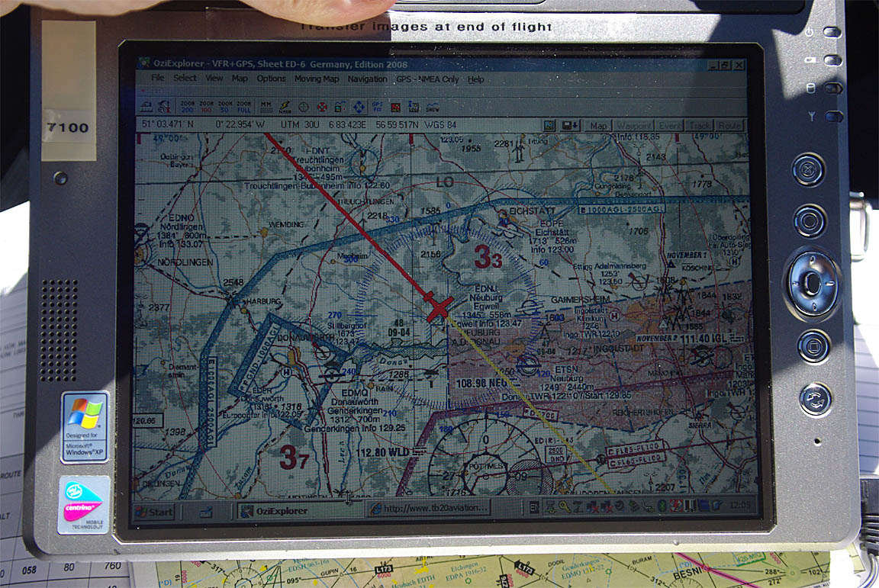Open the GPS - NMEA Only menu
Viewport: 879px width, 588px height.
point(427,79)
